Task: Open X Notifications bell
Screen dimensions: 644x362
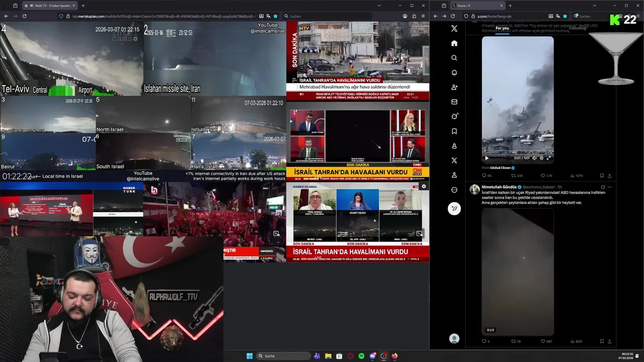Action: [454, 72]
